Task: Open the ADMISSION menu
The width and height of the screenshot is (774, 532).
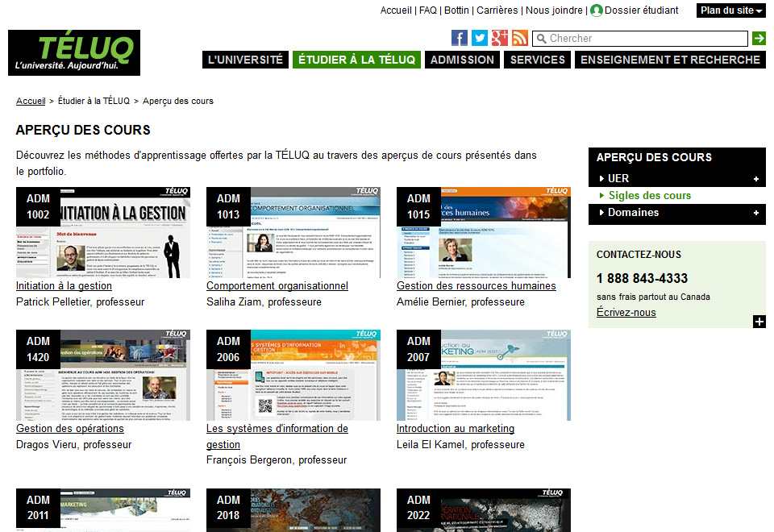Action: pyautogui.click(x=462, y=60)
